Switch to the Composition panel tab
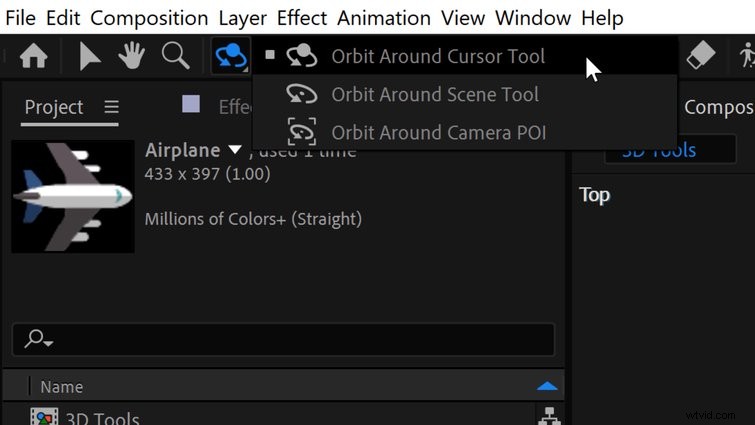Screen dimensions: 755x425 click(x=719, y=107)
